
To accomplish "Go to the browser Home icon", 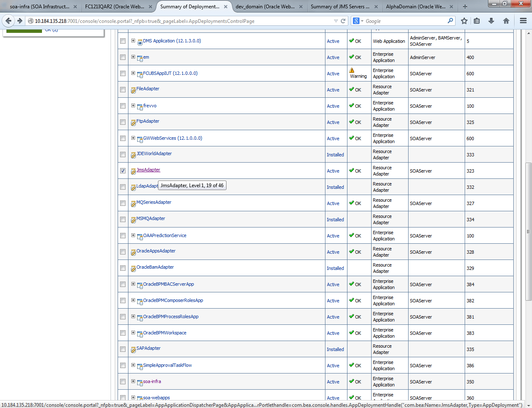I will pos(506,21).
